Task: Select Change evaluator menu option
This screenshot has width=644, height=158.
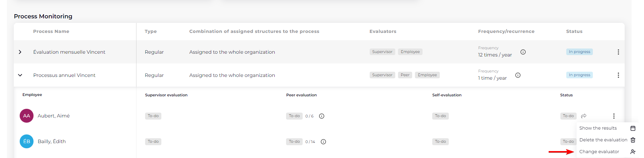Action: click(x=599, y=152)
